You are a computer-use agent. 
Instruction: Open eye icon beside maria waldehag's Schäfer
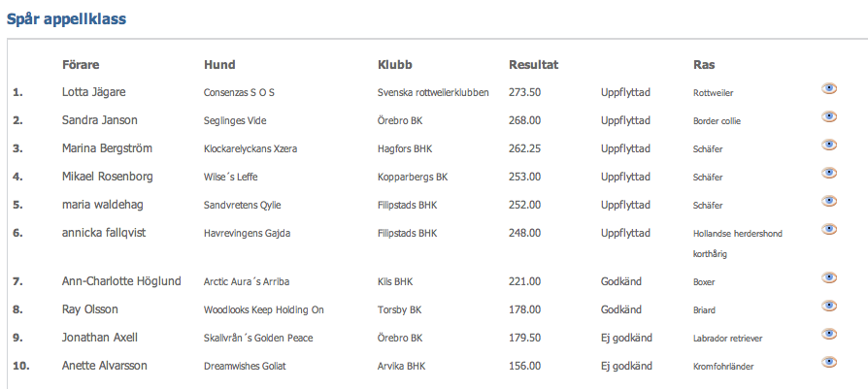tap(829, 201)
